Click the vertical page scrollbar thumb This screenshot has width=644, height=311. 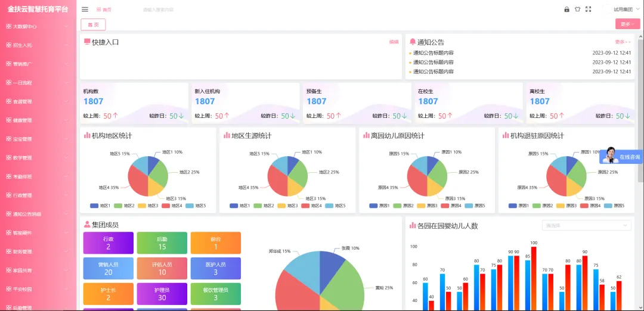pos(640,110)
